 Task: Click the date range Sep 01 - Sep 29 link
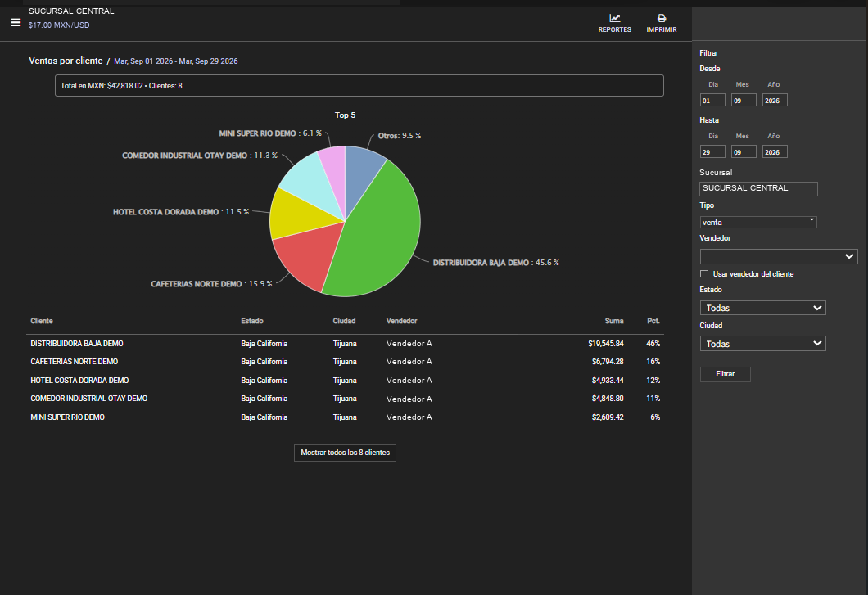(175, 61)
